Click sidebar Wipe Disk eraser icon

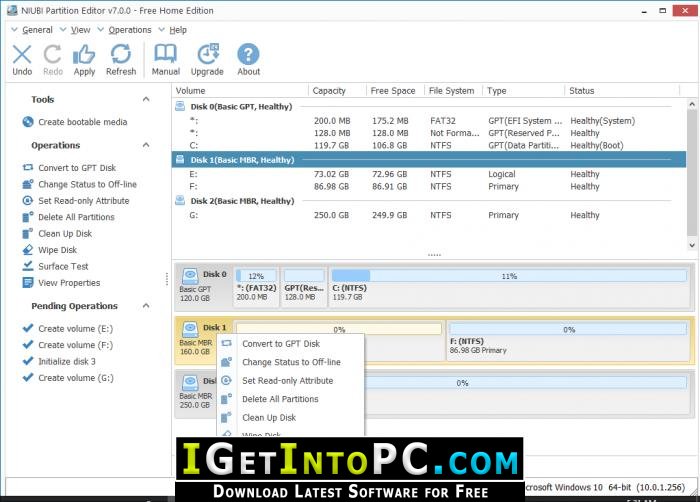click(28, 250)
